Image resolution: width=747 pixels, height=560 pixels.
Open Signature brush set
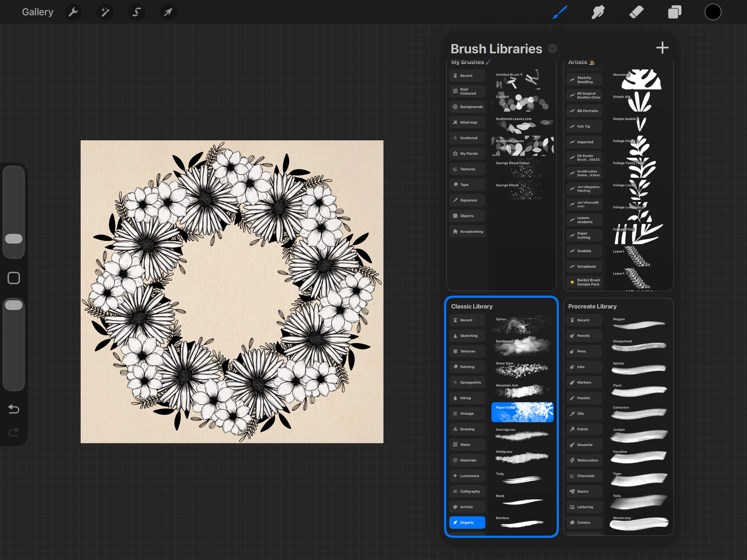[x=467, y=200]
